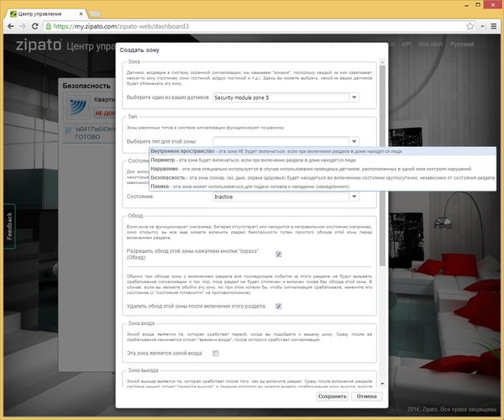Click the green padlock security icon

pos(49,26)
